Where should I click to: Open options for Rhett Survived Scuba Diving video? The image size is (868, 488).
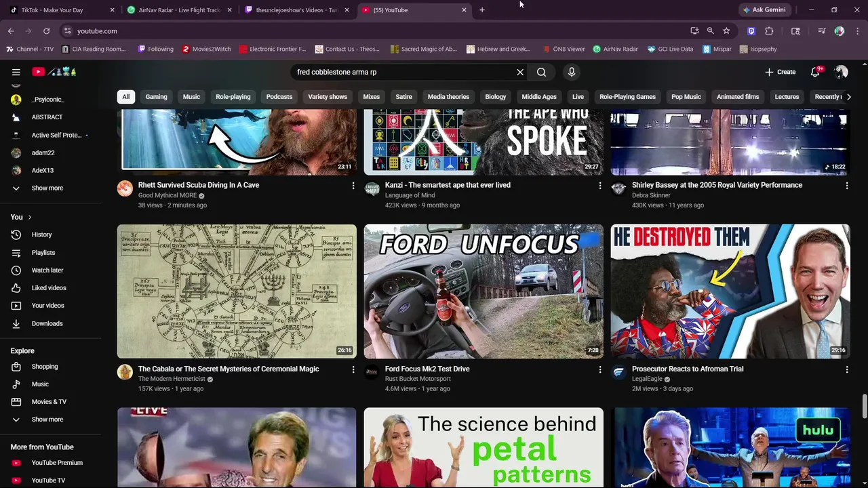[x=353, y=185]
